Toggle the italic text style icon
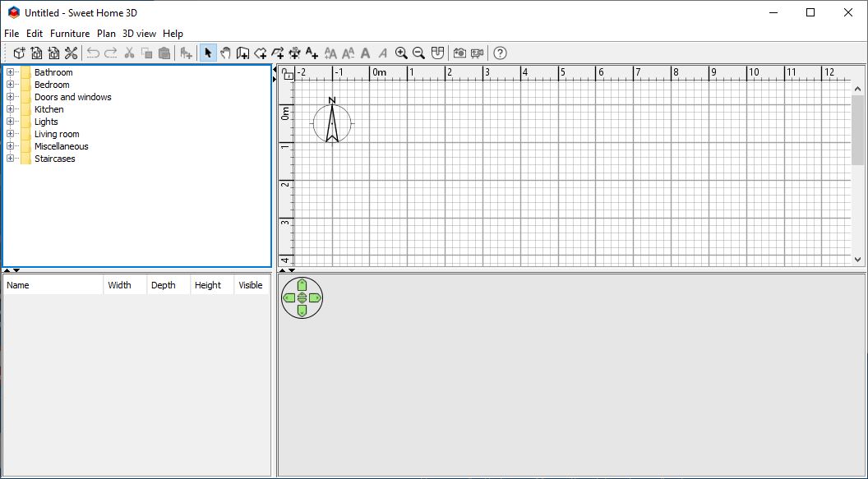868x479 pixels. [x=382, y=53]
